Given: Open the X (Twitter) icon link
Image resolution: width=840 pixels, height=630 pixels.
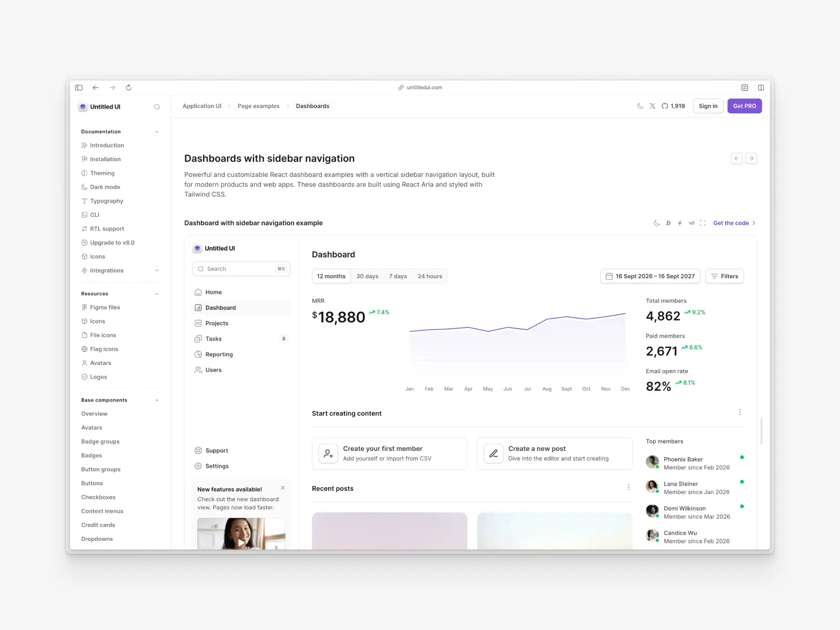Looking at the screenshot, I should [x=653, y=106].
